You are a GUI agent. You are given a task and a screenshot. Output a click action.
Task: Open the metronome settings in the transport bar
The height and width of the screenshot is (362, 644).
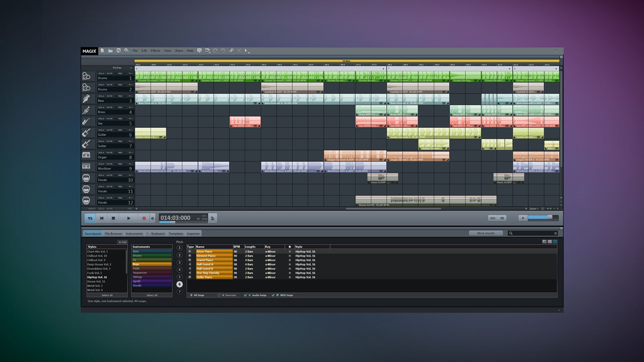[x=212, y=218]
